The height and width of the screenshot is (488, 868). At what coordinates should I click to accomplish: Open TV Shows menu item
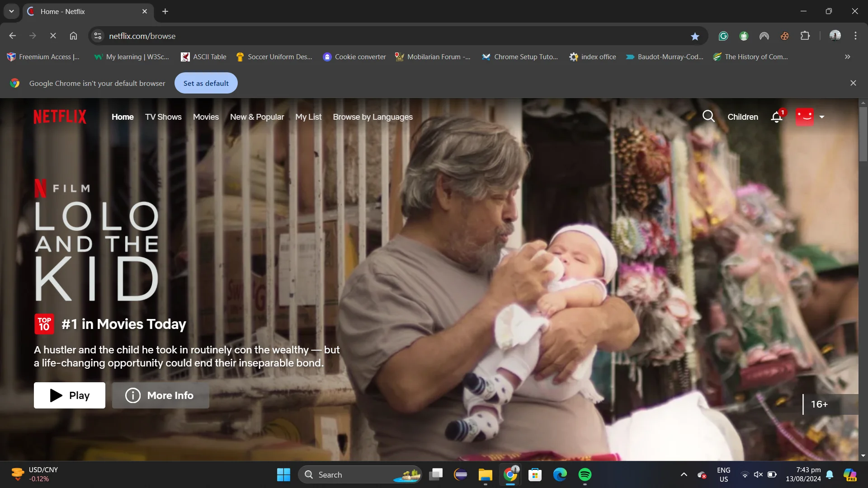coord(163,117)
